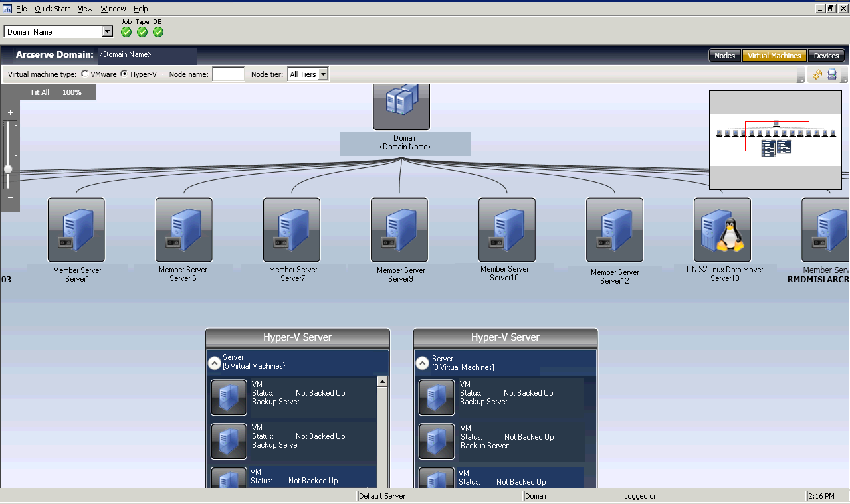
Task: Collapse the 5 Virtual Machines server group
Action: click(214, 363)
